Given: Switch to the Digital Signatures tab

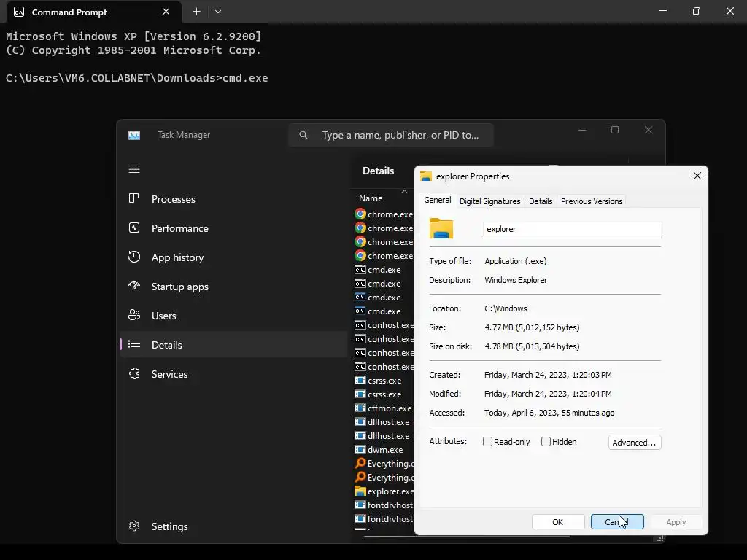Looking at the screenshot, I should (x=489, y=201).
